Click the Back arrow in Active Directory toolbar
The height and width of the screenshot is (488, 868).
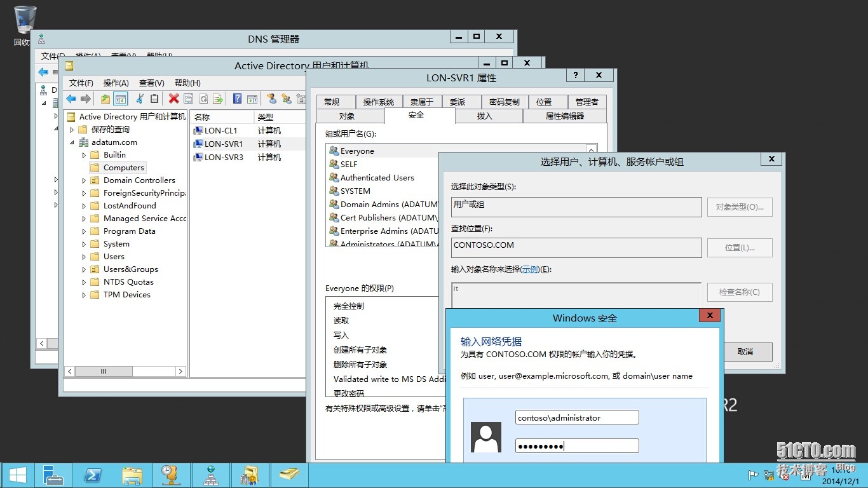[x=71, y=98]
